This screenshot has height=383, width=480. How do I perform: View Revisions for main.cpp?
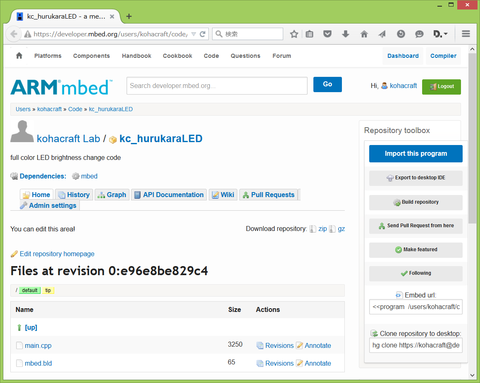(279, 345)
